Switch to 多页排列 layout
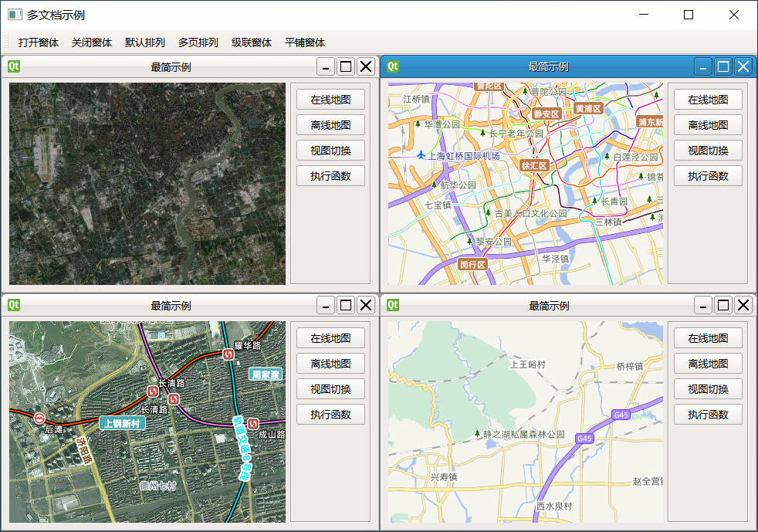This screenshot has height=532, width=758. (x=198, y=42)
